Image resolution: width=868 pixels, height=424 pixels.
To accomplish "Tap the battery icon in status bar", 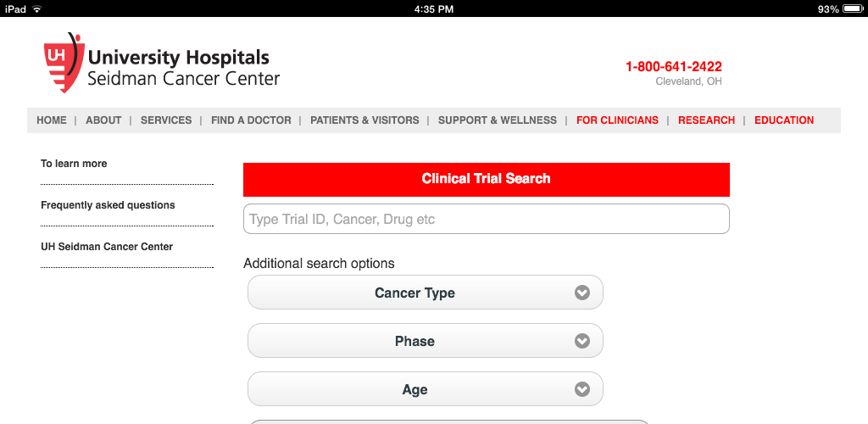I will [x=853, y=8].
